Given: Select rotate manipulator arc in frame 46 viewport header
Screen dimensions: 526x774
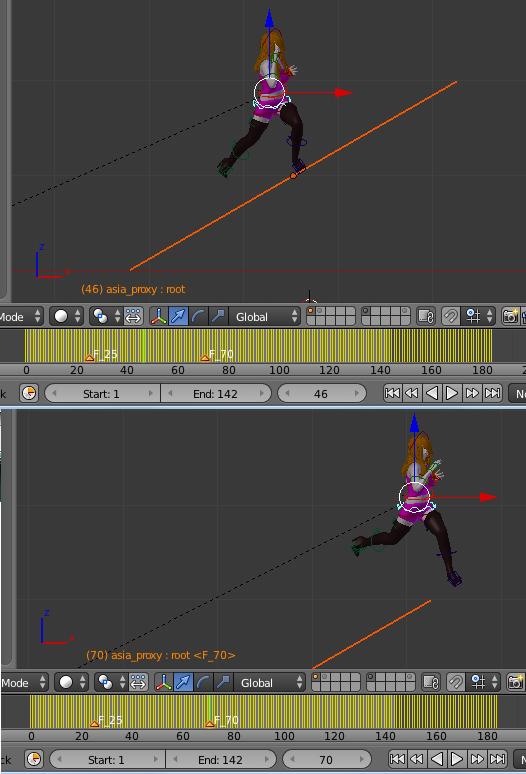Looking at the screenshot, I should 198,316.
